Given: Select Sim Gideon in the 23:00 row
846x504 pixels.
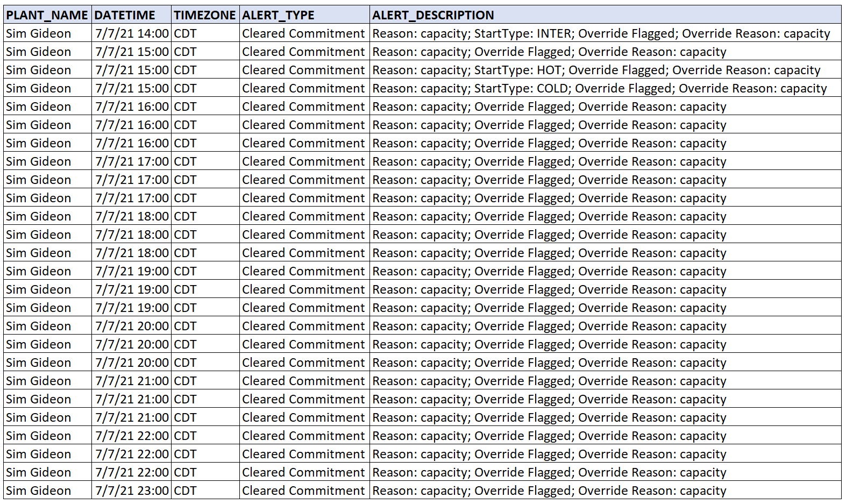Looking at the screenshot, I should point(39,491).
